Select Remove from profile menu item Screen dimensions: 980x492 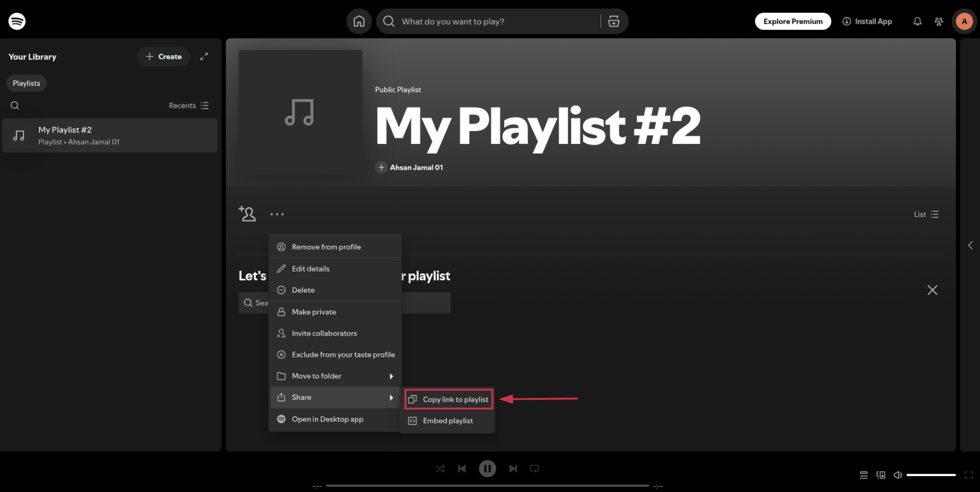click(x=335, y=247)
